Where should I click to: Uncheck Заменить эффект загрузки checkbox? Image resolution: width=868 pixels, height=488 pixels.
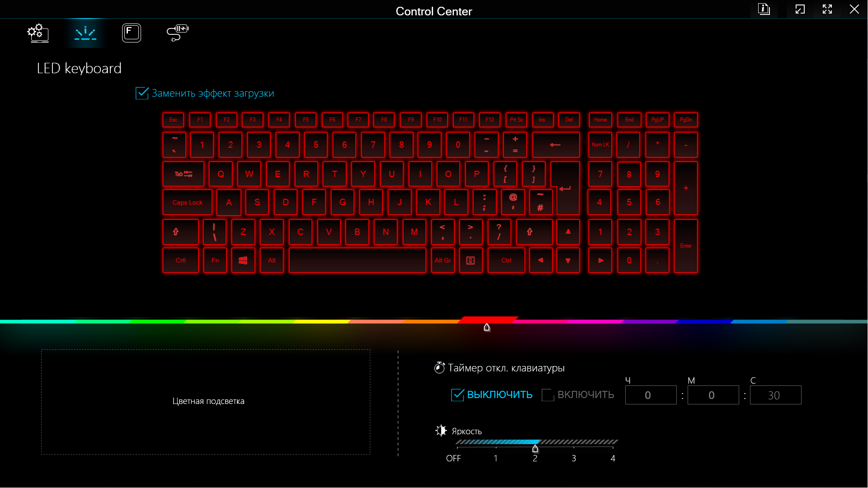pyautogui.click(x=142, y=93)
